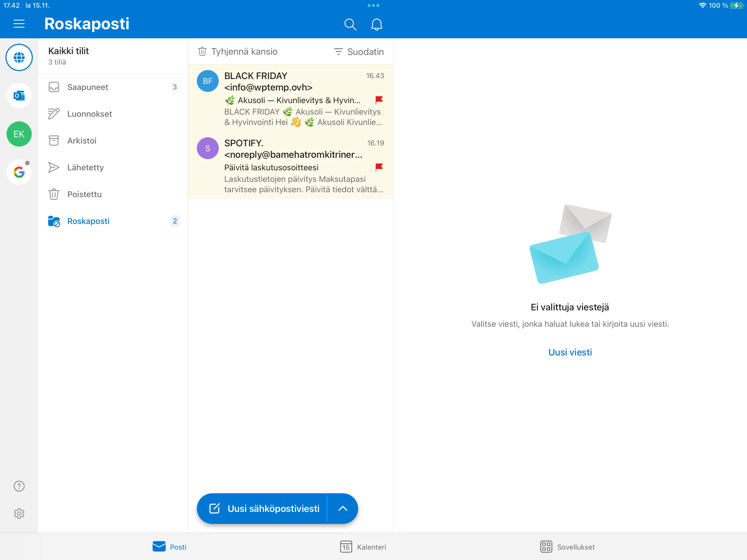Open the Saapuneet folder

[87, 87]
